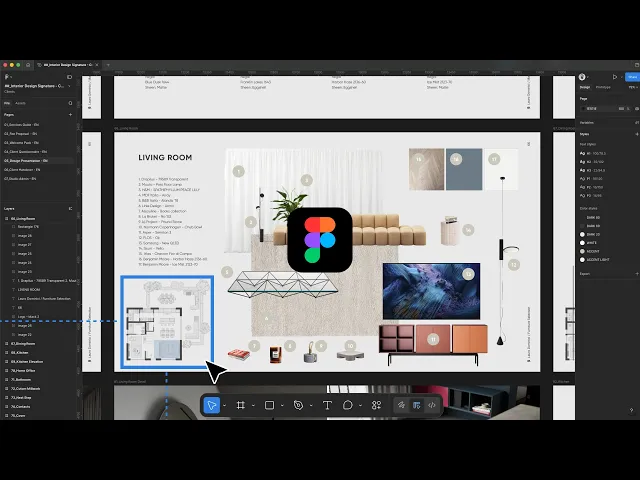
Task: Switch to Dev Mode in toolbar
Action: 431,405
